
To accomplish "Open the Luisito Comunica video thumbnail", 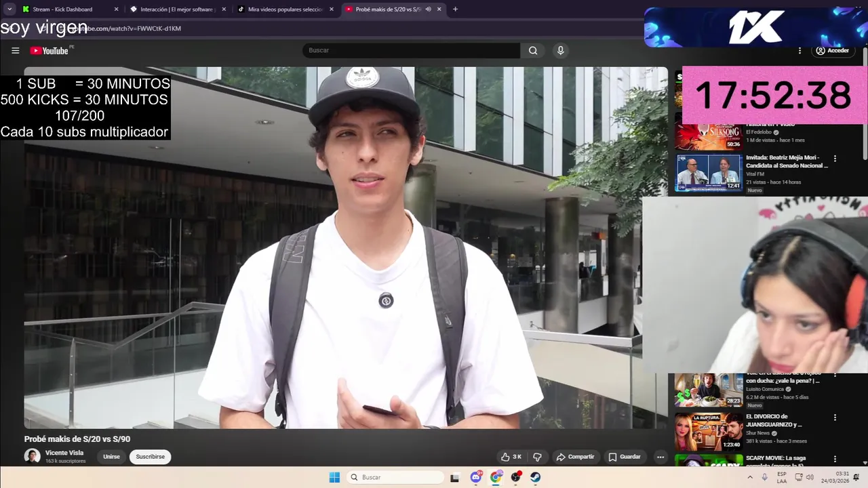I will click(708, 390).
